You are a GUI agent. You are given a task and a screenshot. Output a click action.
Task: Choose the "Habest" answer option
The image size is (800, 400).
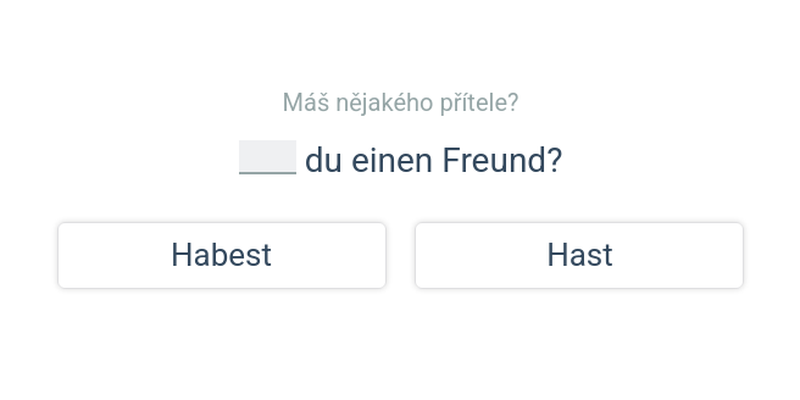[x=221, y=255]
